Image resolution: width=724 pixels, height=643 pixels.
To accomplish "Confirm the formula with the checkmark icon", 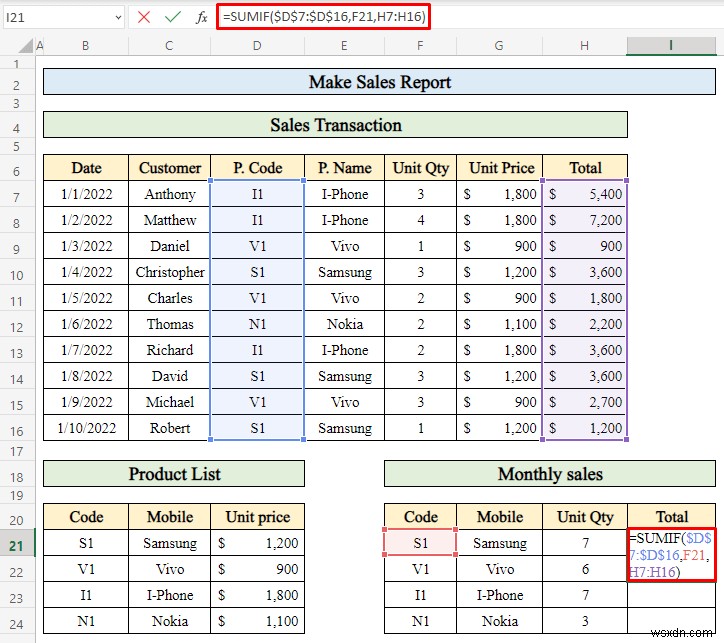I will click(x=172, y=18).
